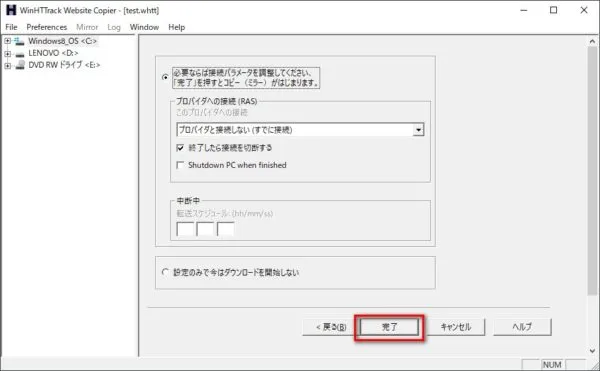This screenshot has height=371, width=600.
Task: Click the キャンセル cancel button
Action: point(456,327)
